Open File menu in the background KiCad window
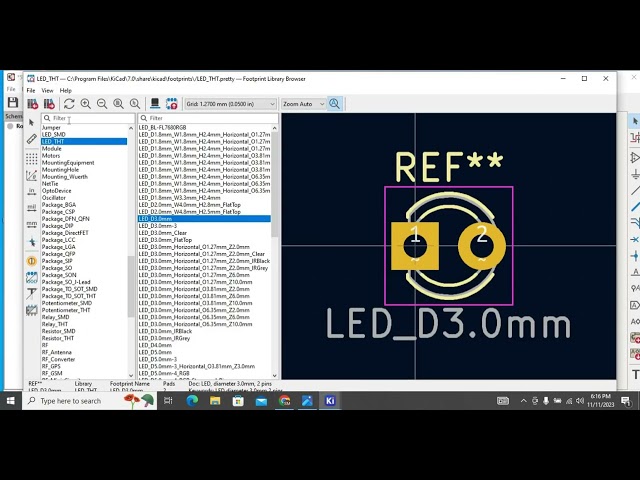The width and height of the screenshot is (640, 480). 11,89
